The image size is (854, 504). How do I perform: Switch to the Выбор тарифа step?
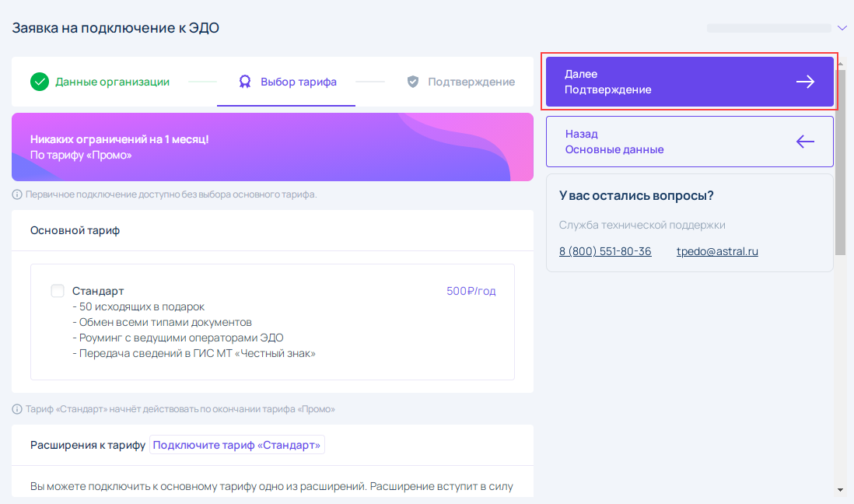pos(298,82)
